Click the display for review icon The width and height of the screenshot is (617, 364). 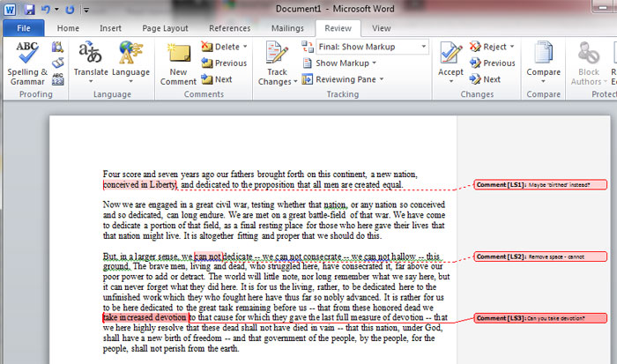(x=308, y=47)
